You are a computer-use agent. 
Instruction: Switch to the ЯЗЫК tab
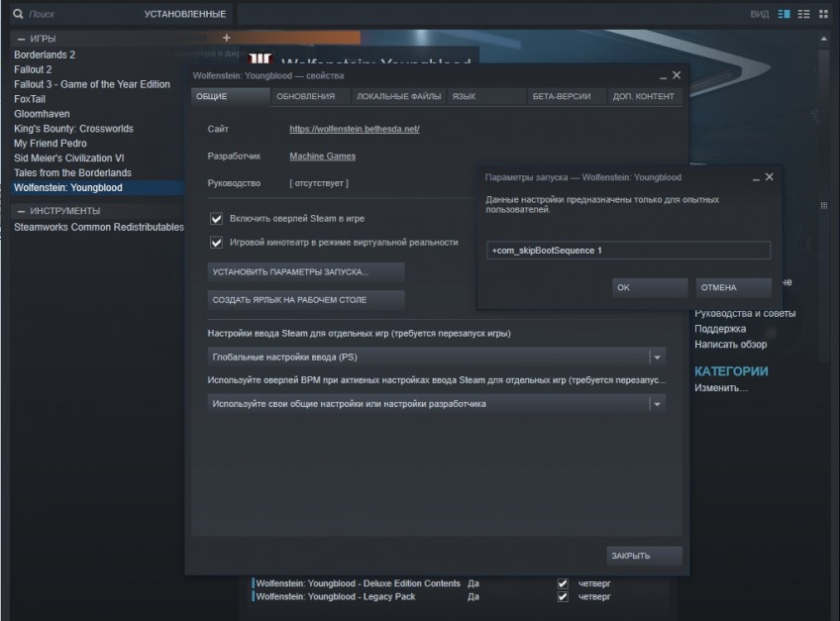tap(486, 96)
